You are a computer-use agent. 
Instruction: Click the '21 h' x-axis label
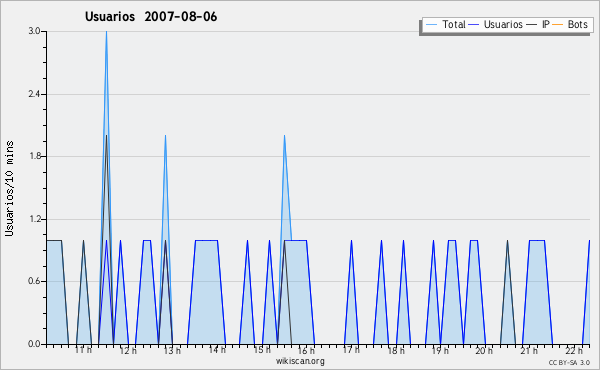[529, 350]
